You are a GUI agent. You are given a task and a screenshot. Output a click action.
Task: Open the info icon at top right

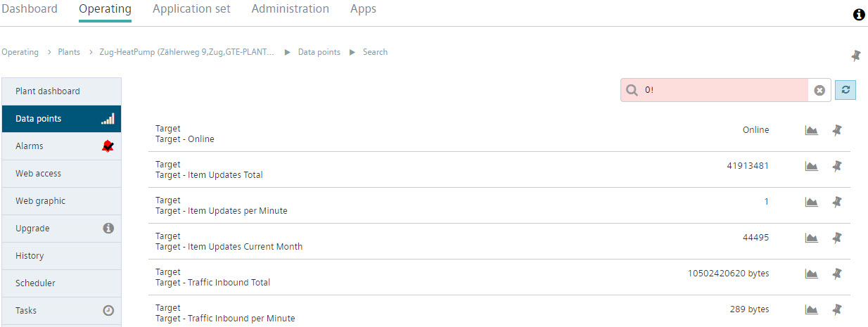point(859,15)
